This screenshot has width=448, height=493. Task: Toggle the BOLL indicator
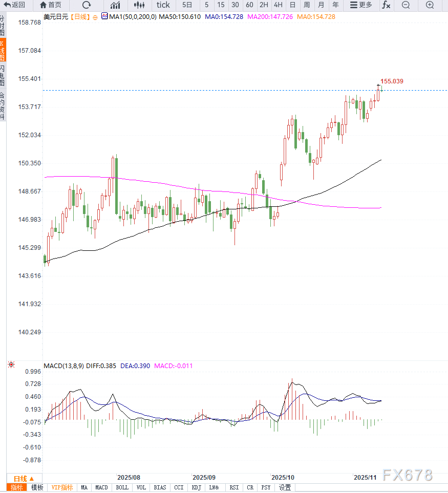click(122, 488)
